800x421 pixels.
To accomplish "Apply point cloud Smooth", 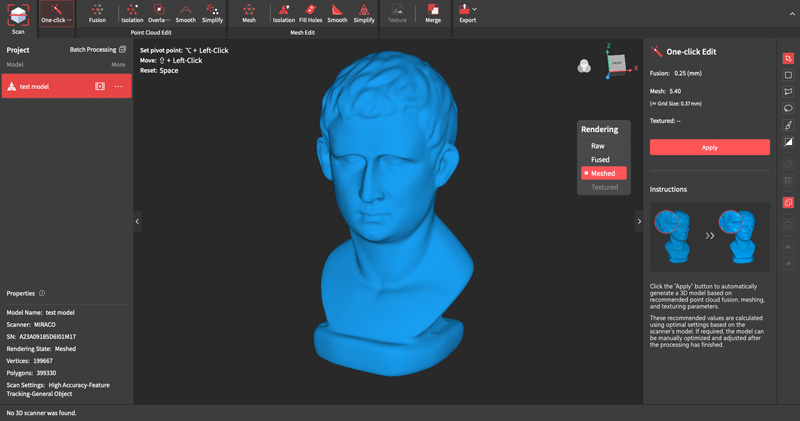I will click(186, 14).
